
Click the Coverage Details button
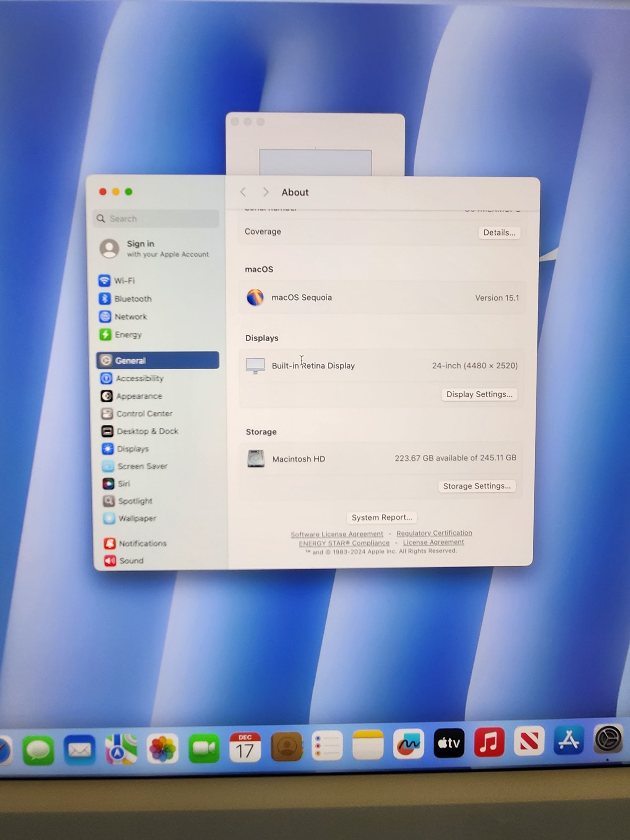coord(499,232)
